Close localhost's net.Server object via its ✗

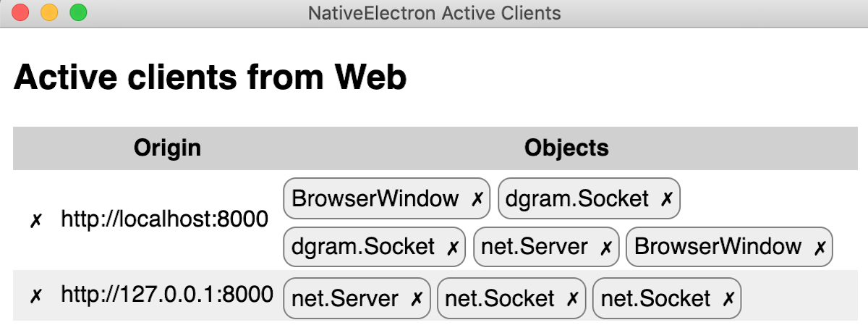tap(606, 248)
